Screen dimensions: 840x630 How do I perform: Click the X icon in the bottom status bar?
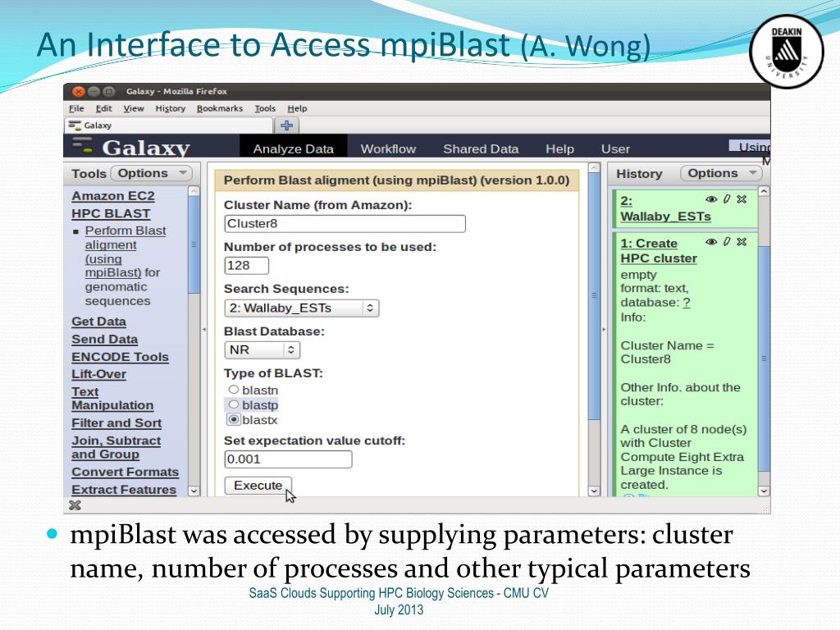(x=75, y=505)
